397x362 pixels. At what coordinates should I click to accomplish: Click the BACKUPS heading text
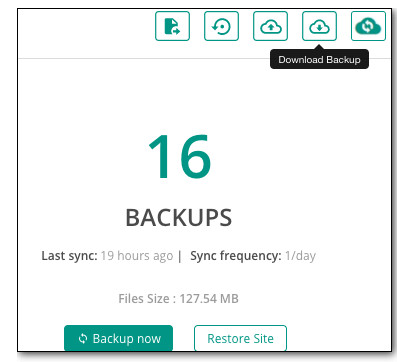[x=179, y=218]
